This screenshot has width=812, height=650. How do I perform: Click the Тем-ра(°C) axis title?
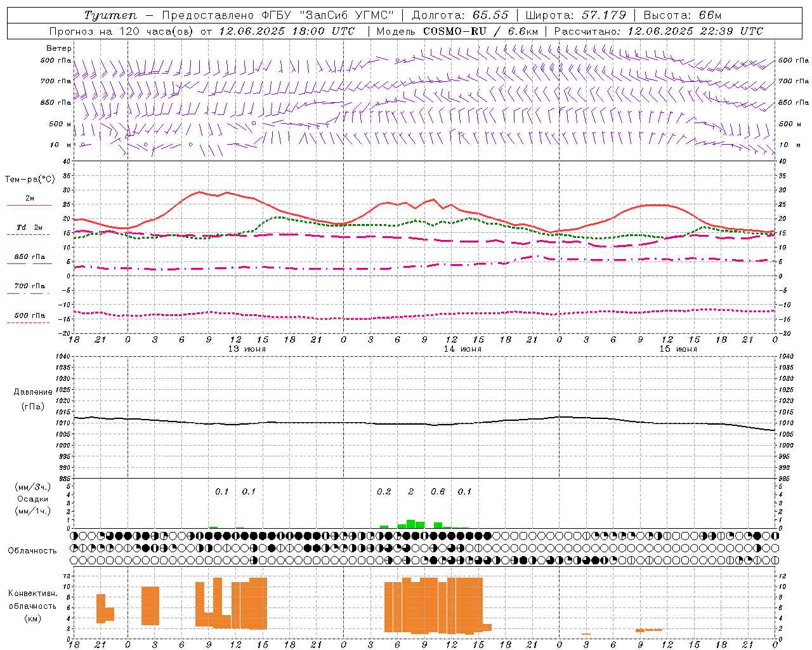pos(30,180)
